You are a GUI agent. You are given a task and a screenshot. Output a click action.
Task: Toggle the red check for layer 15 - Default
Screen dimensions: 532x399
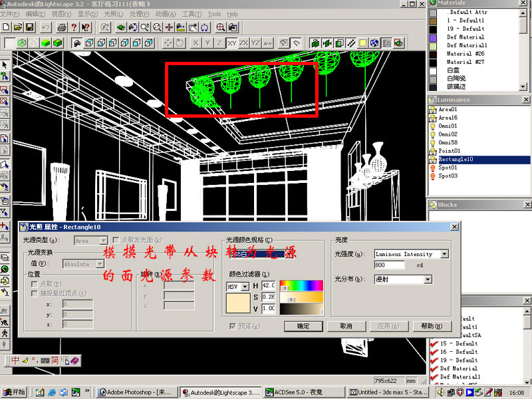[434, 343]
